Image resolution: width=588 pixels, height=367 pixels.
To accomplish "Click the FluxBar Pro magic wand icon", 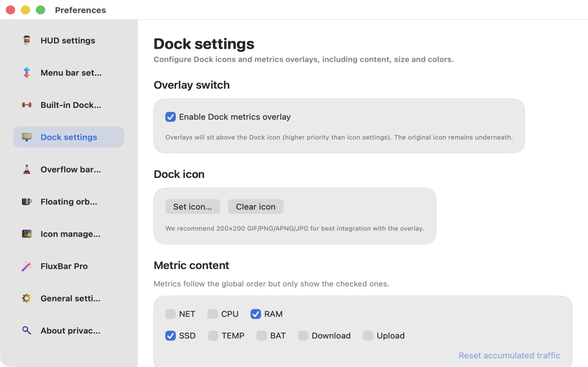I will tap(27, 266).
